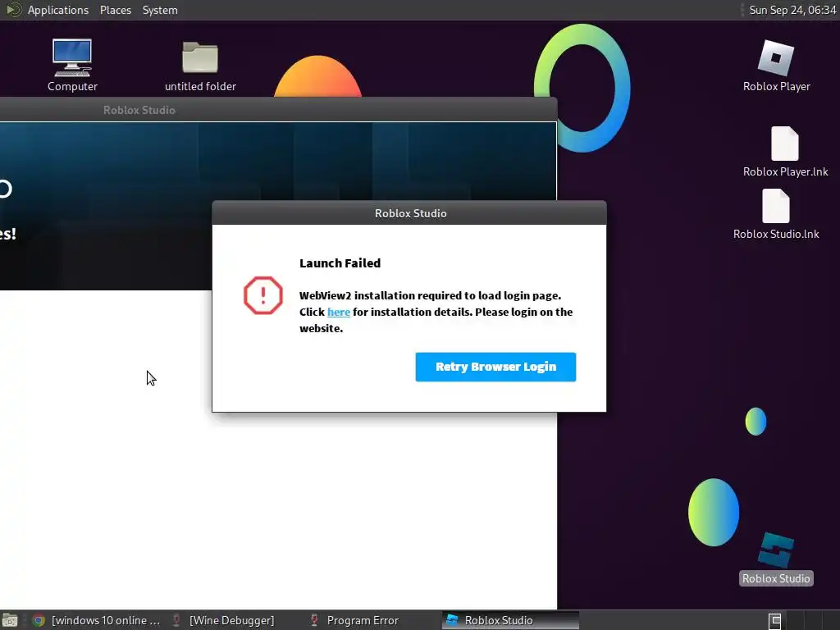Click the Retry Browser Login button
840x630 pixels.
[x=495, y=367]
